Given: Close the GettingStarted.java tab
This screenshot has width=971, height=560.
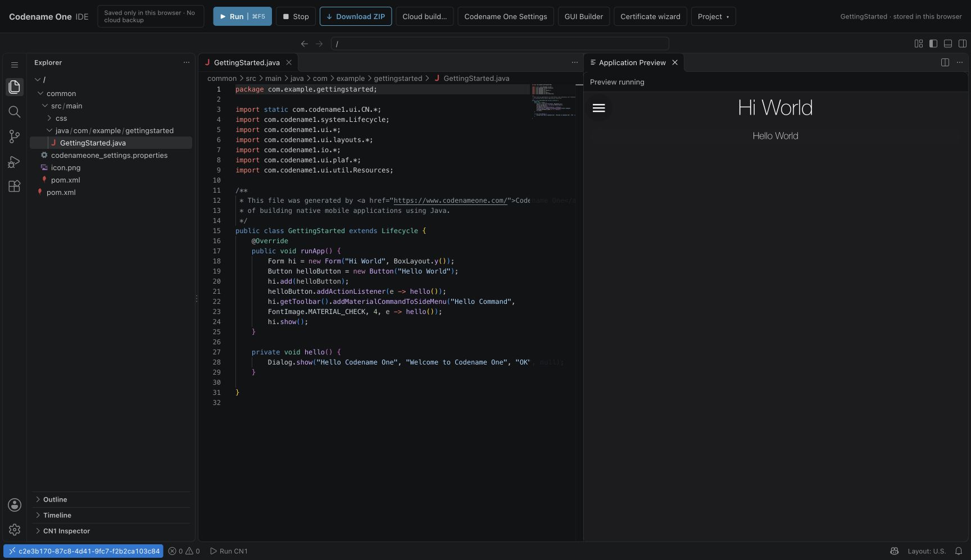Looking at the screenshot, I should [x=289, y=62].
